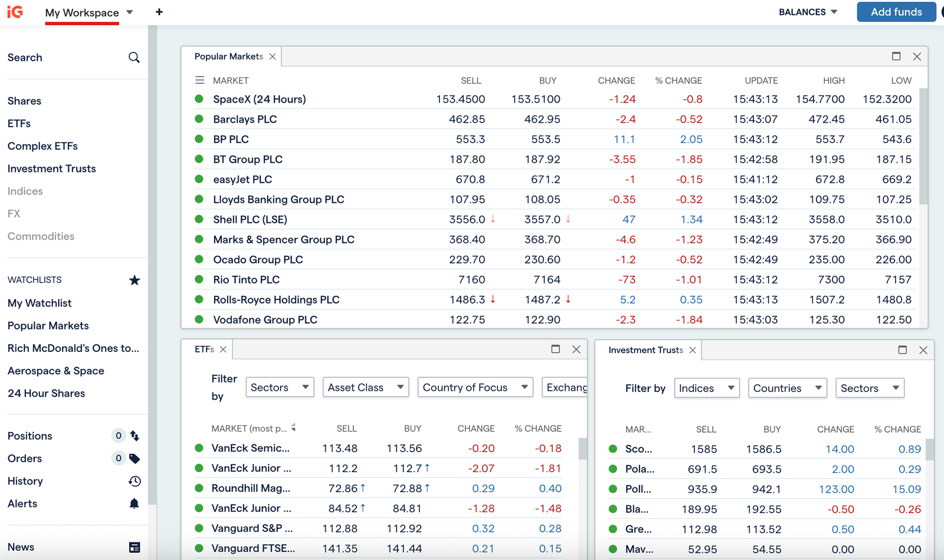Image resolution: width=944 pixels, height=560 pixels.
Task: Maximize the ETFs panel
Action: [x=555, y=349]
